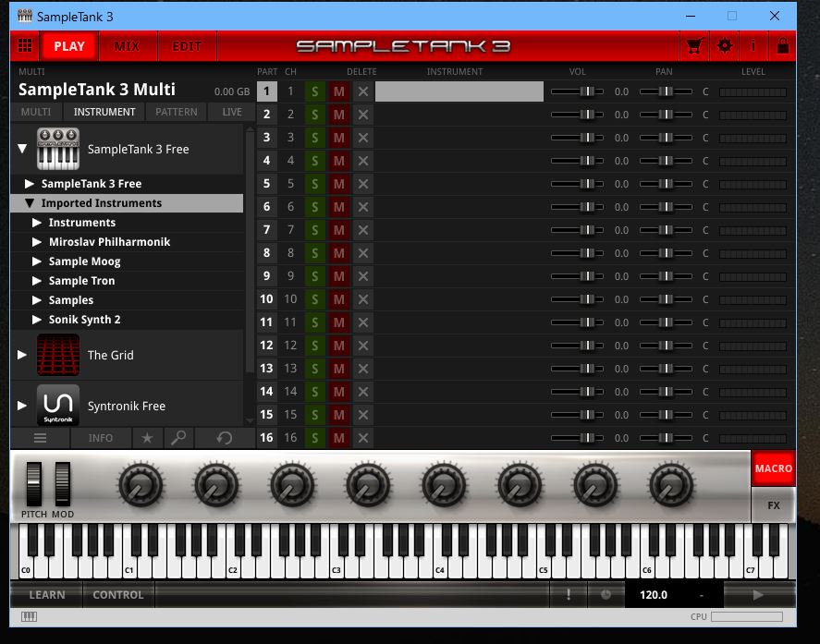Delete part 16 with its X
Screen dimensions: 820x644
pos(363,438)
